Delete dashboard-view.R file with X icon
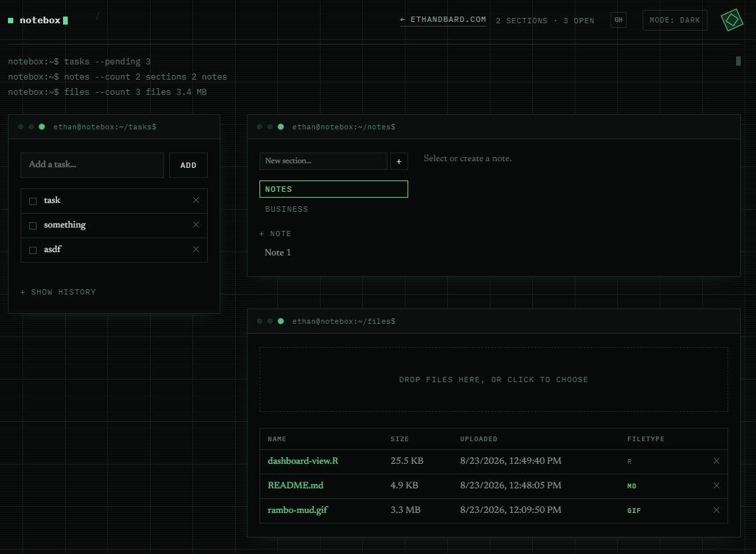 click(x=716, y=461)
